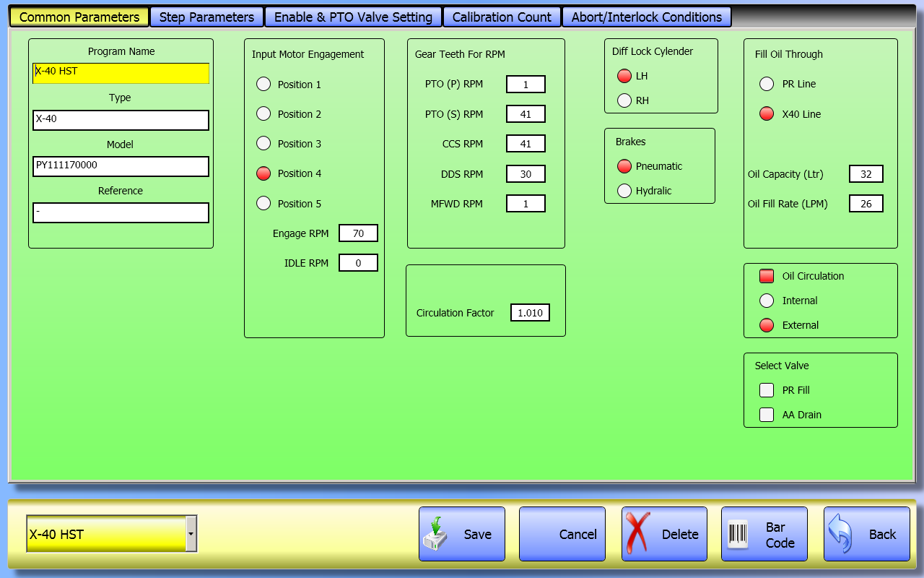Screen dimensions: 924x578
Task: Click the red X Delete icon
Action: click(x=638, y=534)
